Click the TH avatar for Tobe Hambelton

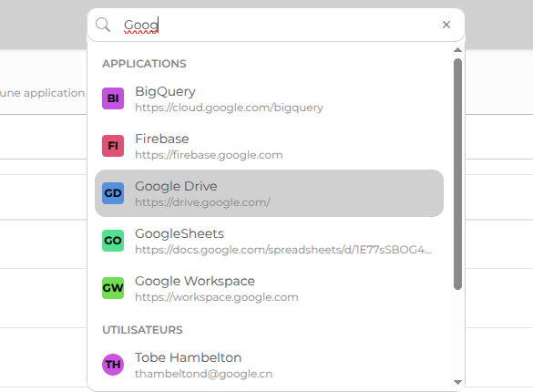(113, 365)
